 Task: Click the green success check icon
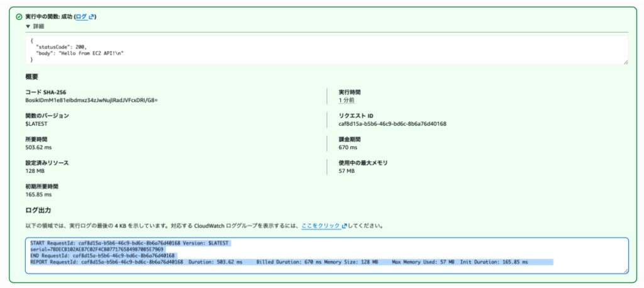[18, 17]
